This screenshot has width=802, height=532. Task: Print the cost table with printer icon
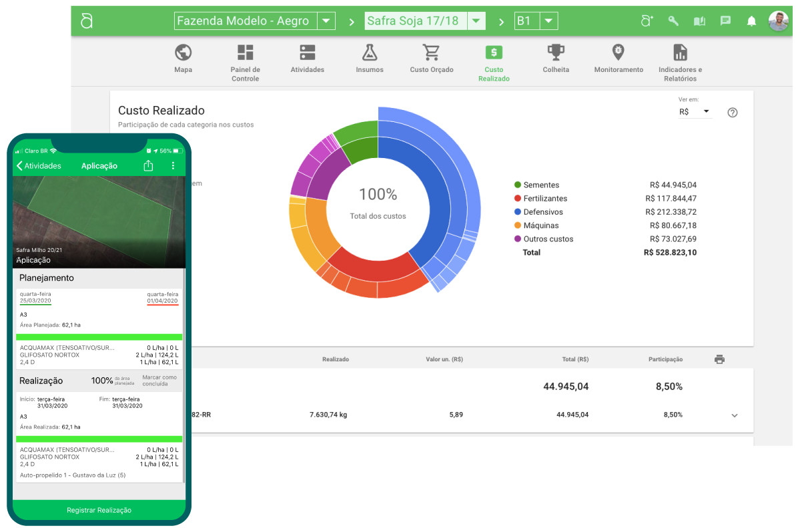pos(719,359)
